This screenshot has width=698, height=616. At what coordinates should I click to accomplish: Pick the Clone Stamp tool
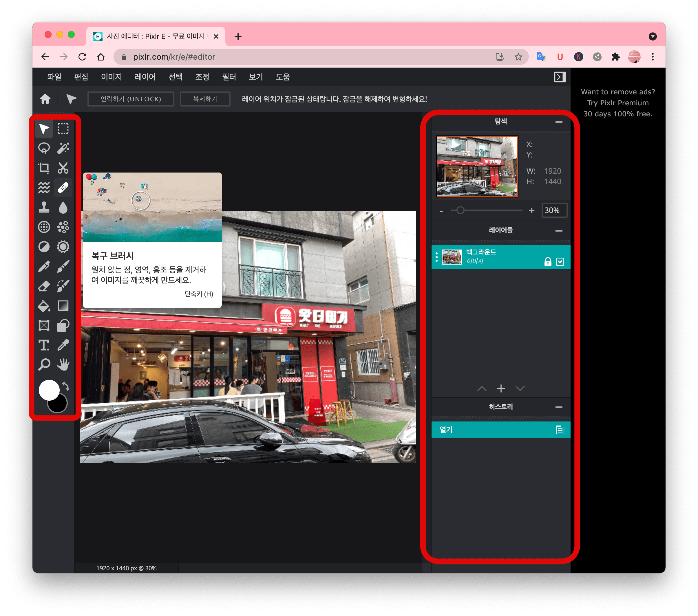44,207
